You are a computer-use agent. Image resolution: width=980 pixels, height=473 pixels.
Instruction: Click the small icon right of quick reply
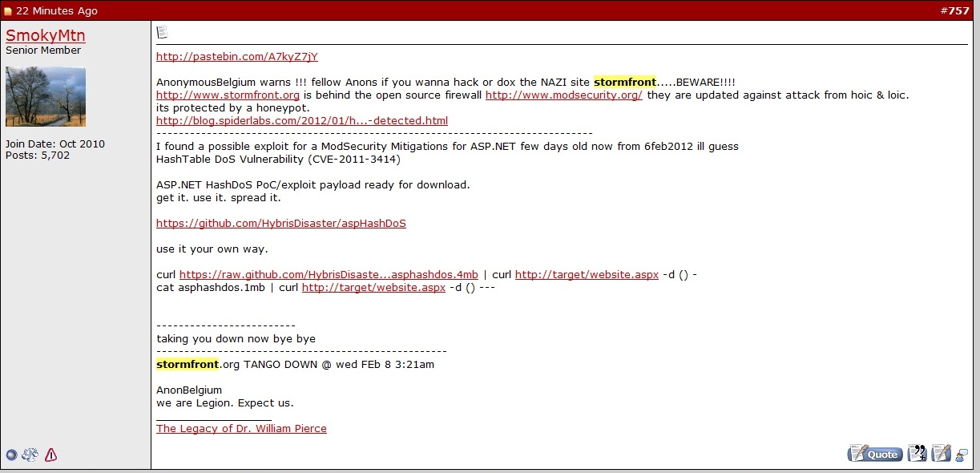pos(962,455)
